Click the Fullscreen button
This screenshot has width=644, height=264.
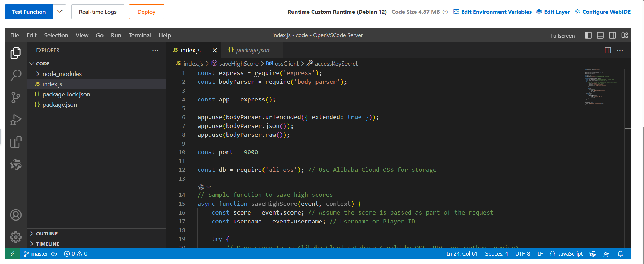pyautogui.click(x=562, y=36)
